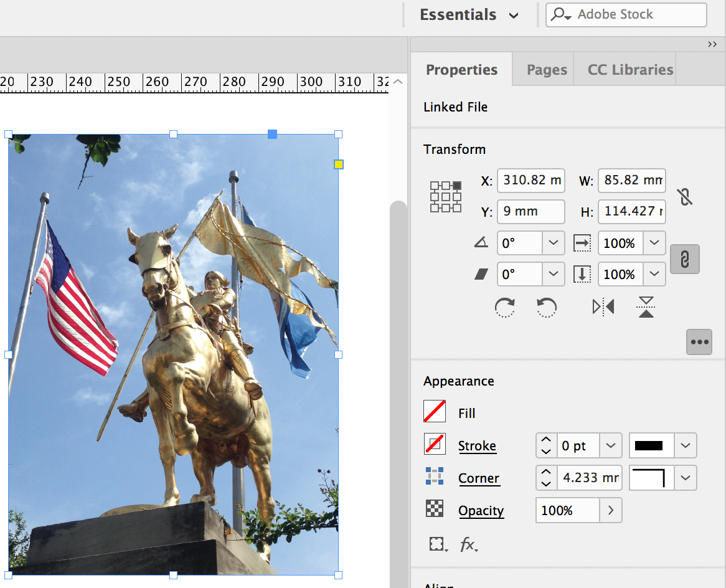Open the Corner options link

479,478
